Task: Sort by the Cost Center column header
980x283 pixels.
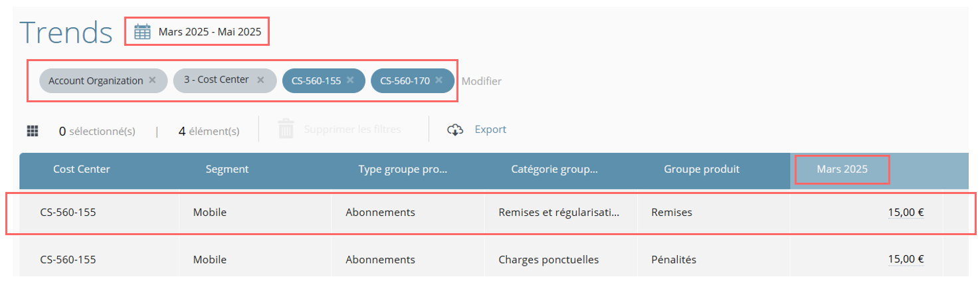Action: point(82,169)
